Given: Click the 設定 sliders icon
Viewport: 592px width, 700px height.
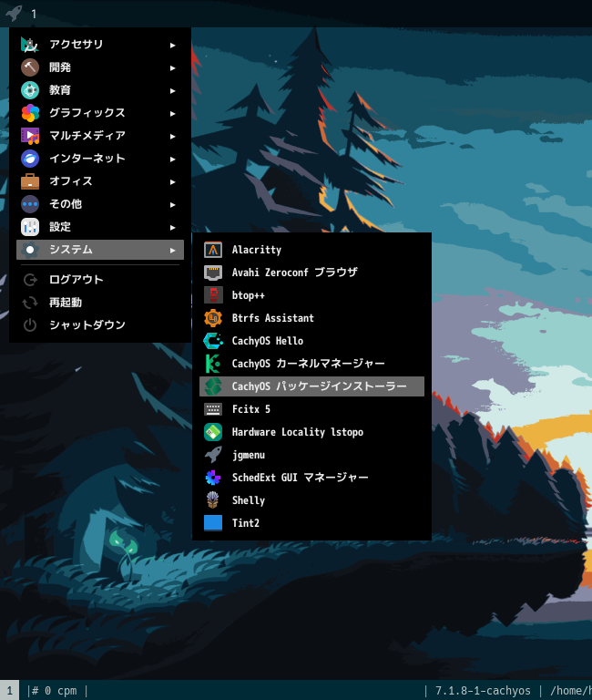Looking at the screenshot, I should [30, 227].
